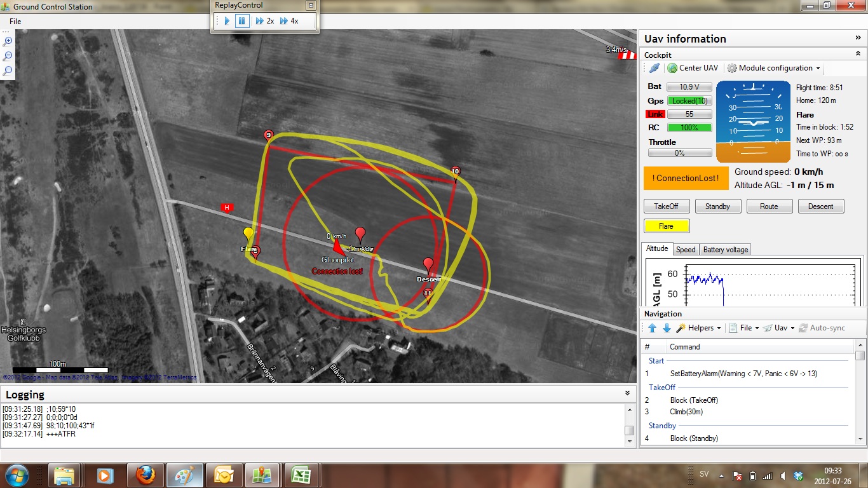Click the Standby button
The image size is (868, 488).
717,207
